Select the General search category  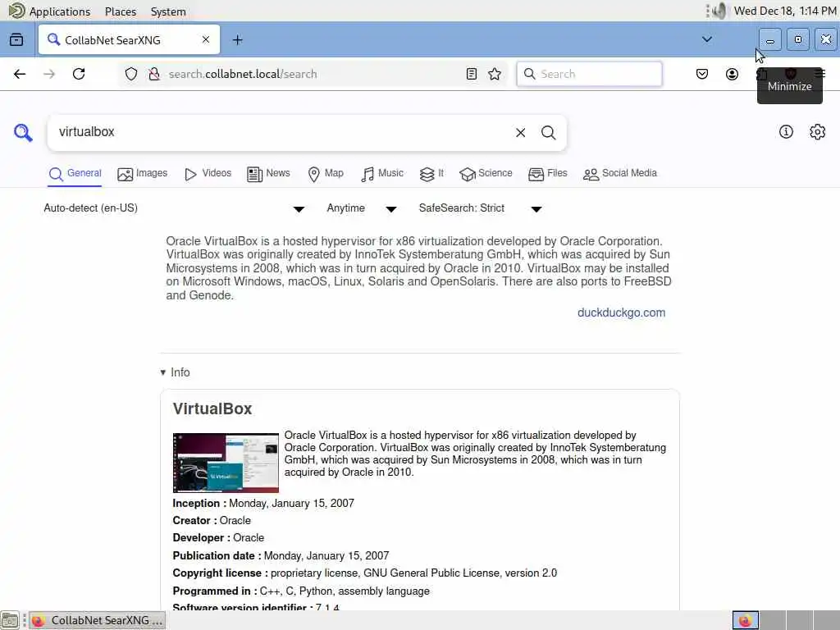pyautogui.click(x=75, y=174)
